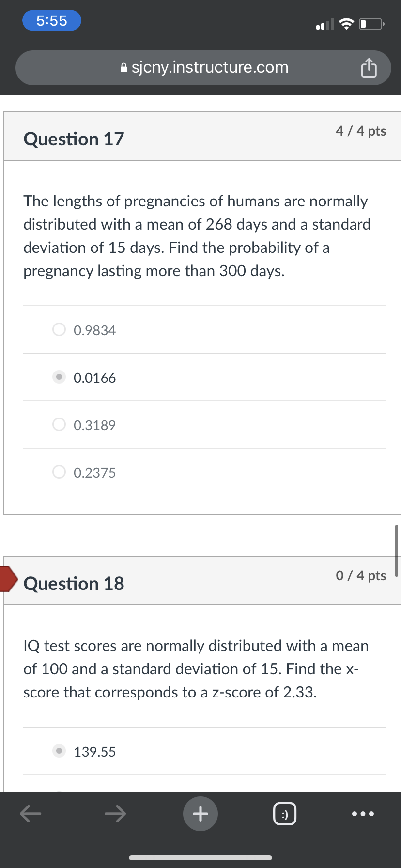Tap the browser forward arrow

(x=115, y=814)
